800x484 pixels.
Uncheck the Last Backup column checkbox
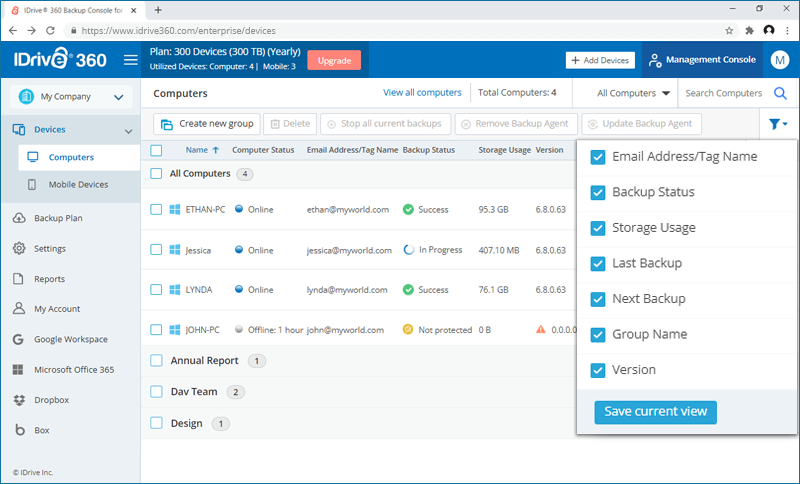[x=598, y=263]
